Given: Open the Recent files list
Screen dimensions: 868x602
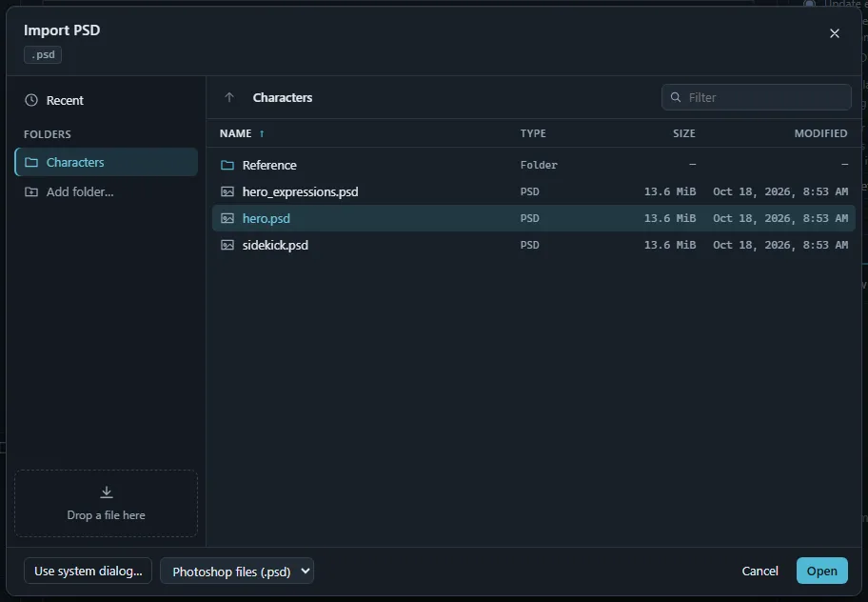Looking at the screenshot, I should [106, 100].
